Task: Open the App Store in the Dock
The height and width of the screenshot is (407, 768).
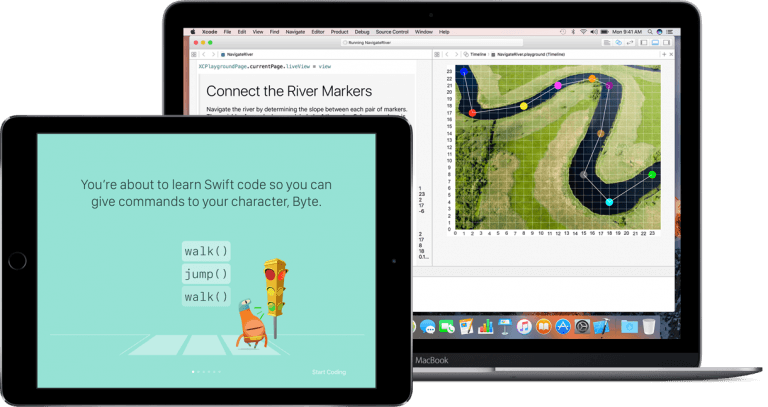Action: click(563, 326)
